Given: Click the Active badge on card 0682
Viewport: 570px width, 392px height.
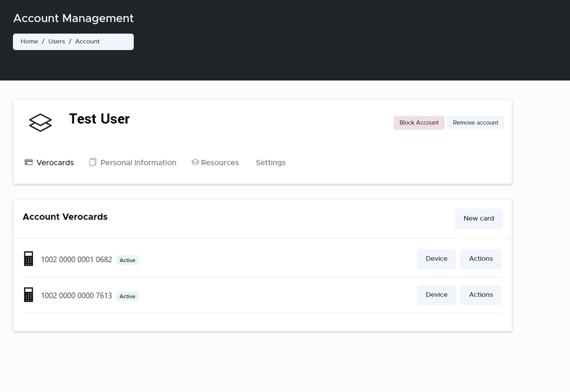Looking at the screenshot, I should tap(127, 261).
